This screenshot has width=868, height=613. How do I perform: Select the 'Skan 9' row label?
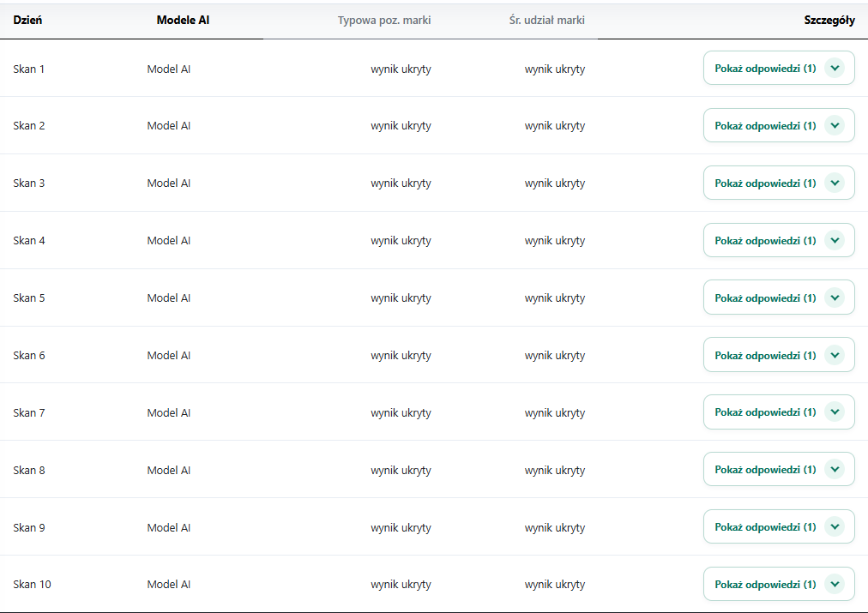click(x=29, y=528)
